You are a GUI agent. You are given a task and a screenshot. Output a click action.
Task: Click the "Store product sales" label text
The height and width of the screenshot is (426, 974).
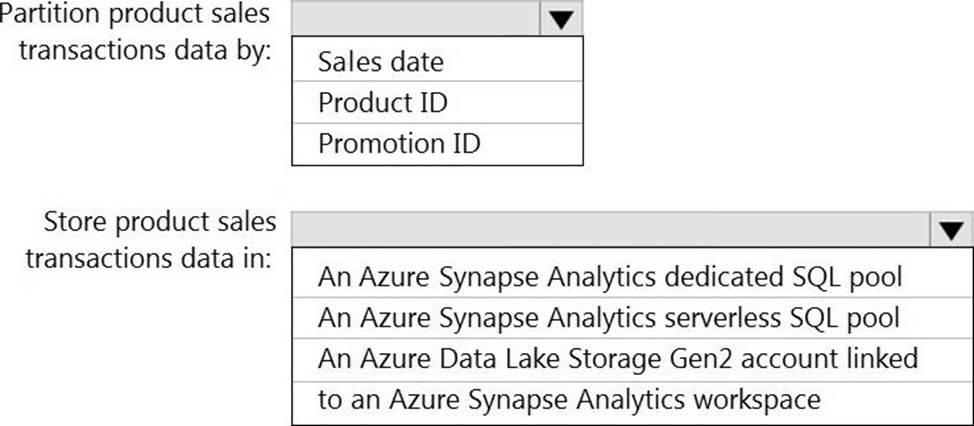point(160,221)
